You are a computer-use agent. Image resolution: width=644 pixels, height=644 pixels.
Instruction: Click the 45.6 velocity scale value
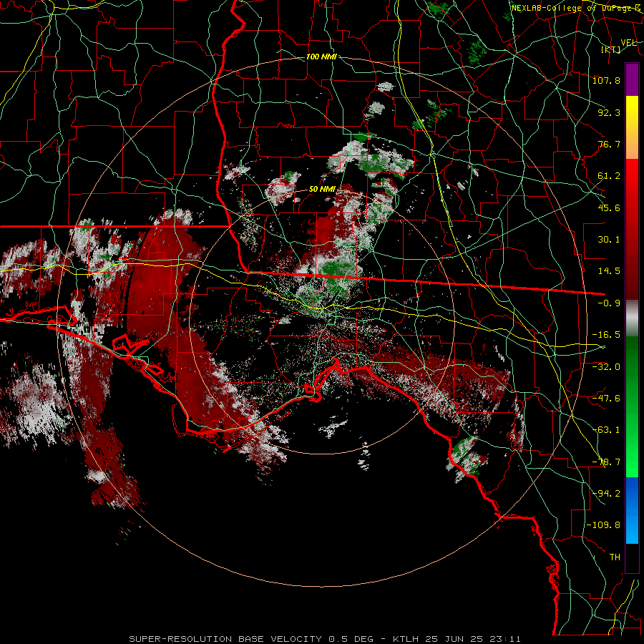click(609, 208)
